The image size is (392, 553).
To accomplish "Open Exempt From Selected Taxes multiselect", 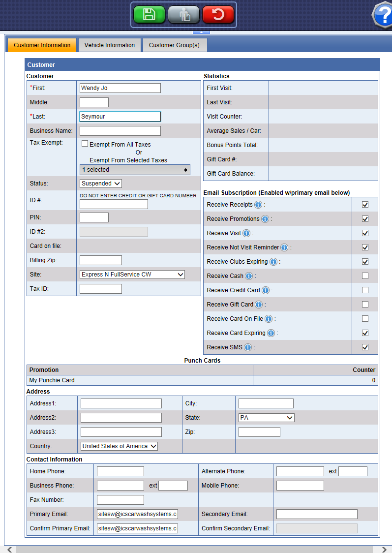I will [135, 170].
